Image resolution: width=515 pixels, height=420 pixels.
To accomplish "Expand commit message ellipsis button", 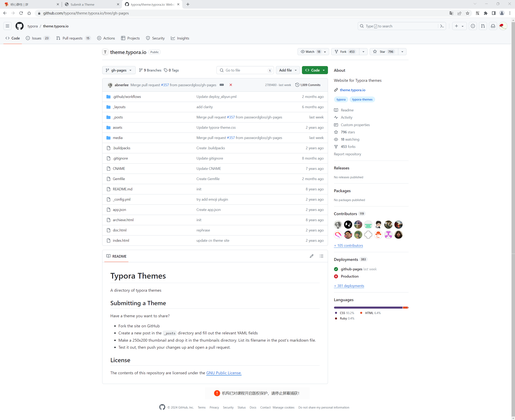I will pyautogui.click(x=222, y=85).
